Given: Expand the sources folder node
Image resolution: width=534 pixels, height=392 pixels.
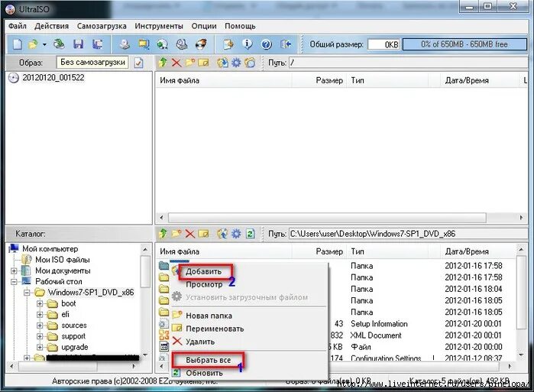Looking at the screenshot, I should tap(40, 326).
